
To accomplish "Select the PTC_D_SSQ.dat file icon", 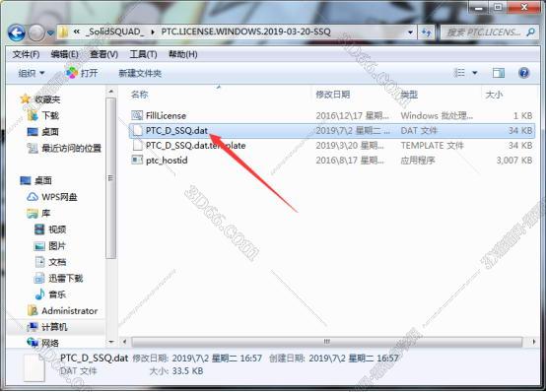I will 138,131.
